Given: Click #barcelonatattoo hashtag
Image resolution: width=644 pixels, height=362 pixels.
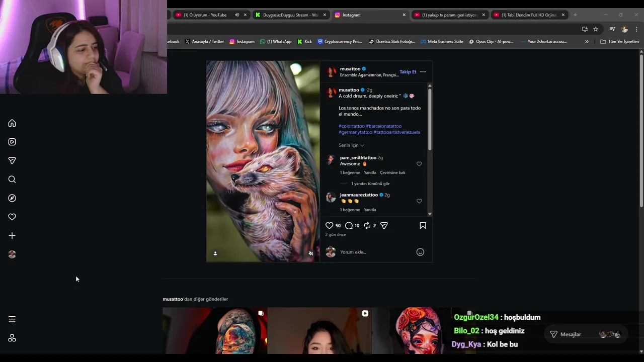Looking at the screenshot, I should pos(384,126).
